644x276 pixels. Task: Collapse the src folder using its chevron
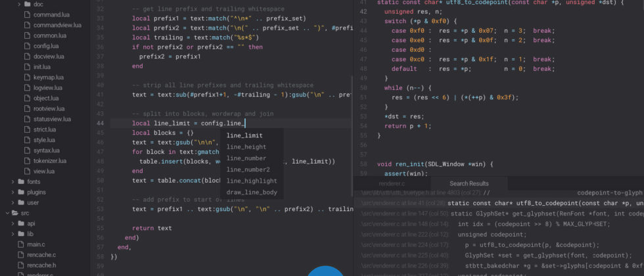6,213
